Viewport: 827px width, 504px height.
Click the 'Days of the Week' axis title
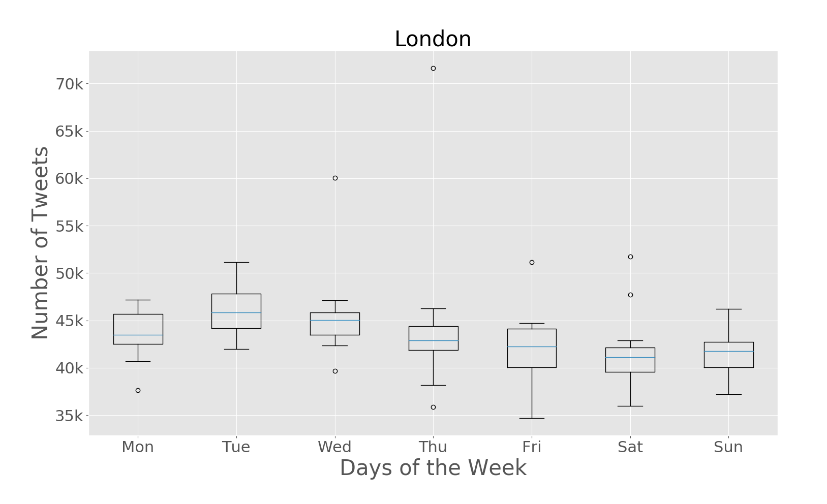coord(433,468)
